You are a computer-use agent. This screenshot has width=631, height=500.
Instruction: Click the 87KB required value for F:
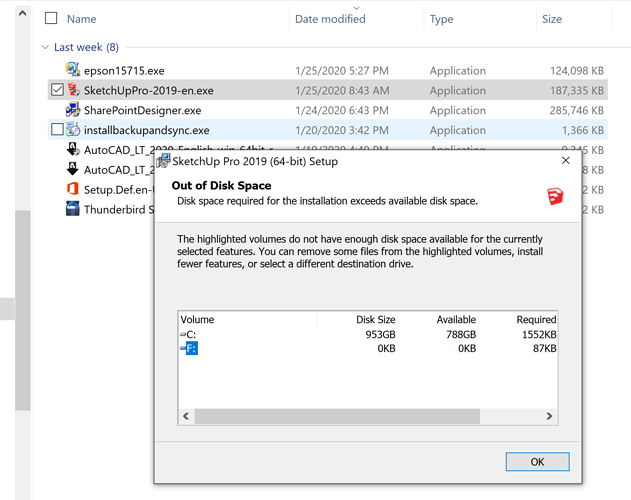tap(544, 348)
